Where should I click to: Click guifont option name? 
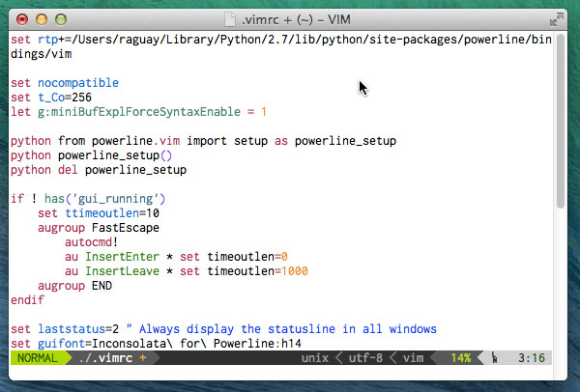[x=62, y=344]
